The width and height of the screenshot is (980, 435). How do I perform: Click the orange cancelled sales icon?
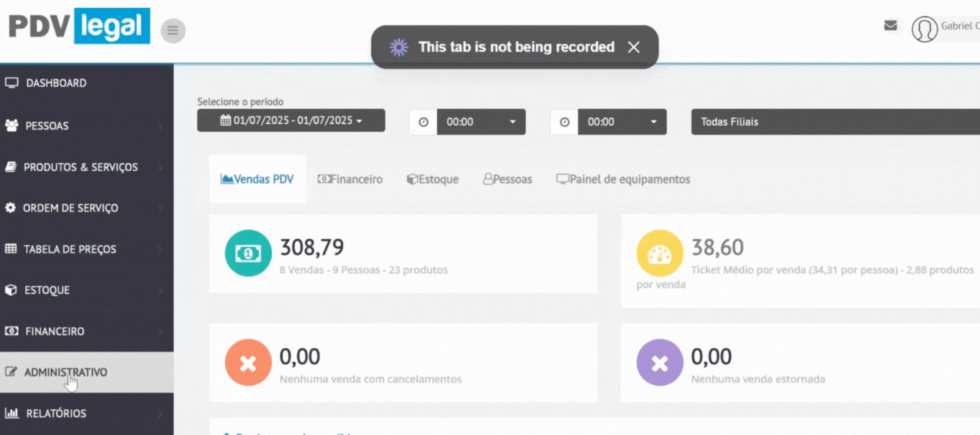tap(248, 362)
